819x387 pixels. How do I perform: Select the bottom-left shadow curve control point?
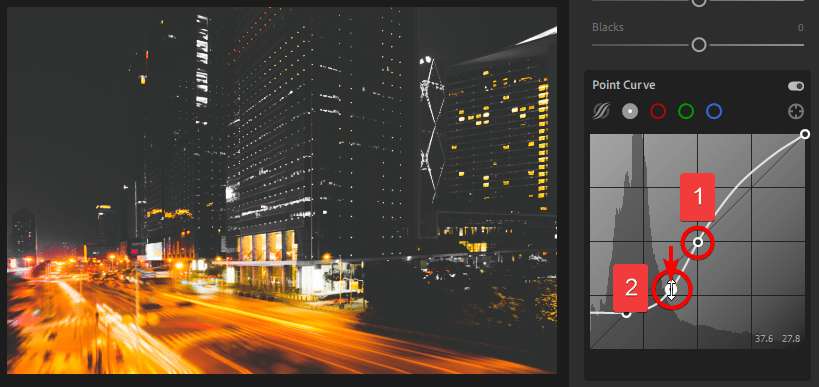coord(626,313)
